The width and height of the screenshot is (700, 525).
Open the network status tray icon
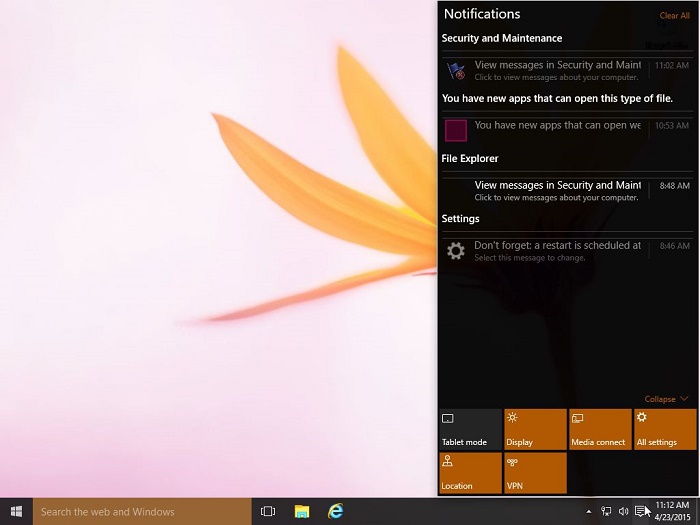coord(606,511)
